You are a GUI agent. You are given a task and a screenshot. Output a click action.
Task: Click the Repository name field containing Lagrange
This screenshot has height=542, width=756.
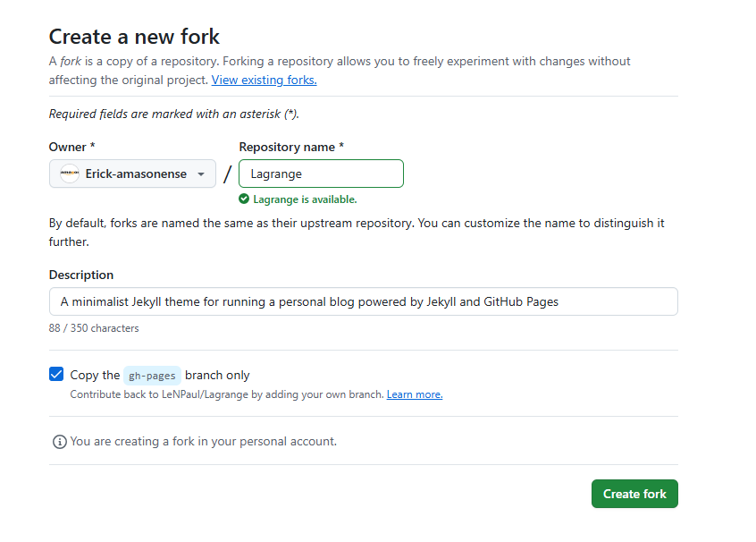321,174
